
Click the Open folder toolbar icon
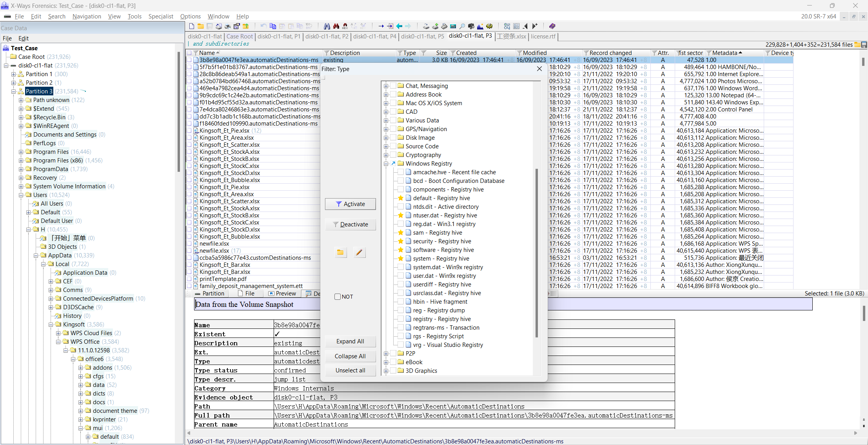click(x=200, y=26)
